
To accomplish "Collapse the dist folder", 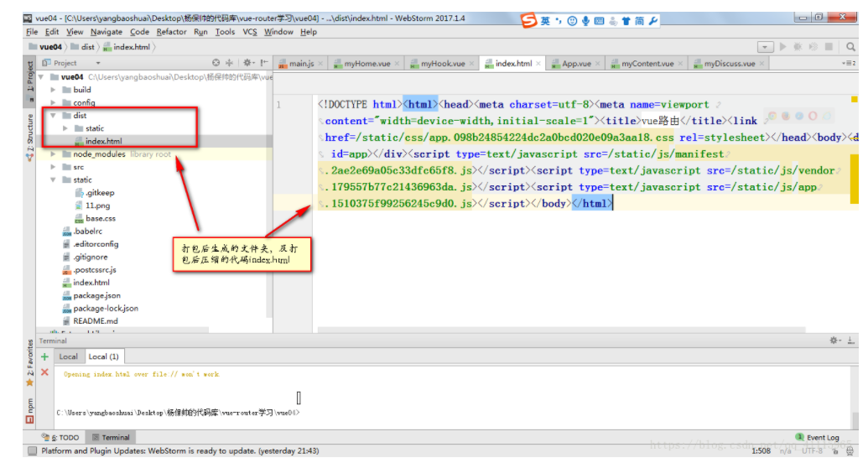I will pyautogui.click(x=53, y=116).
